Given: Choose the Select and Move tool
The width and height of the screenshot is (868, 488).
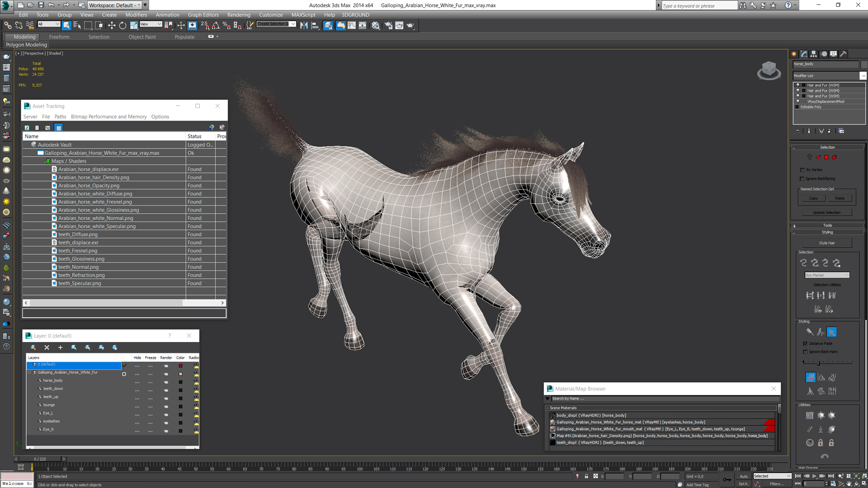Looking at the screenshot, I should tap(112, 25).
